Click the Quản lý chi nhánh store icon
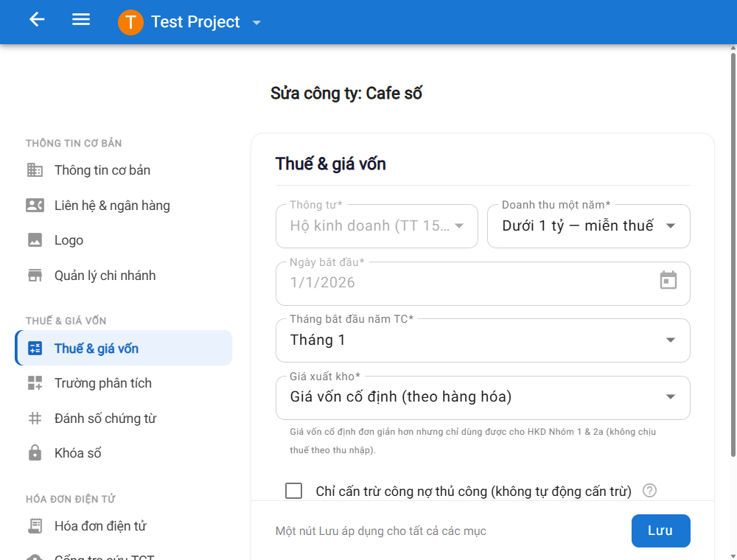The image size is (737, 560). point(35,276)
